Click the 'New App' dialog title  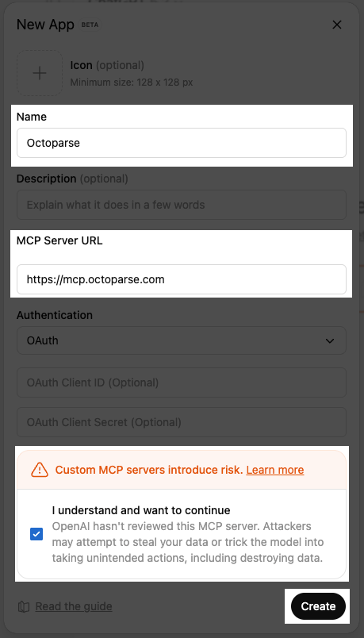point(45,25)
